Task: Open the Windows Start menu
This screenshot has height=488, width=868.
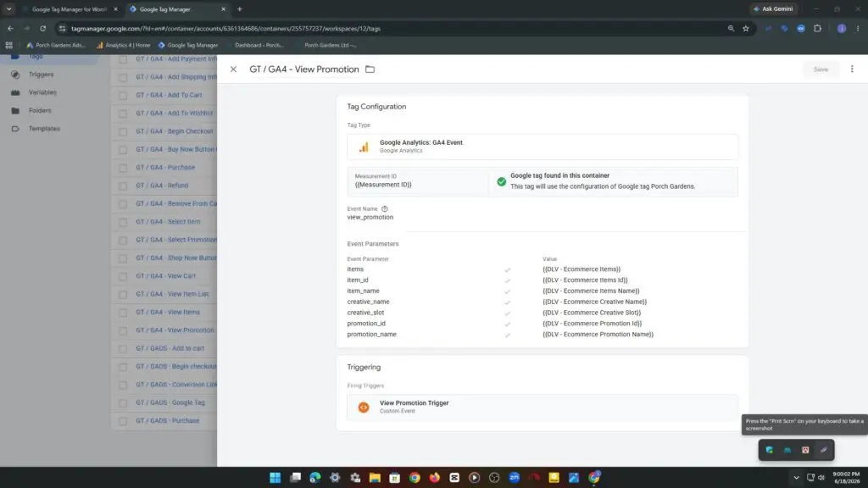Action: click(x=275, y=478)
